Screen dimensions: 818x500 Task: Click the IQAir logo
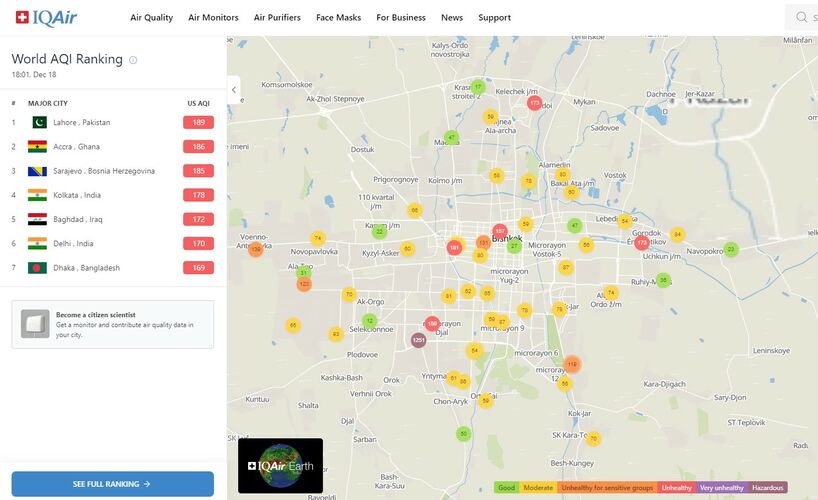[x=46, y=17]
